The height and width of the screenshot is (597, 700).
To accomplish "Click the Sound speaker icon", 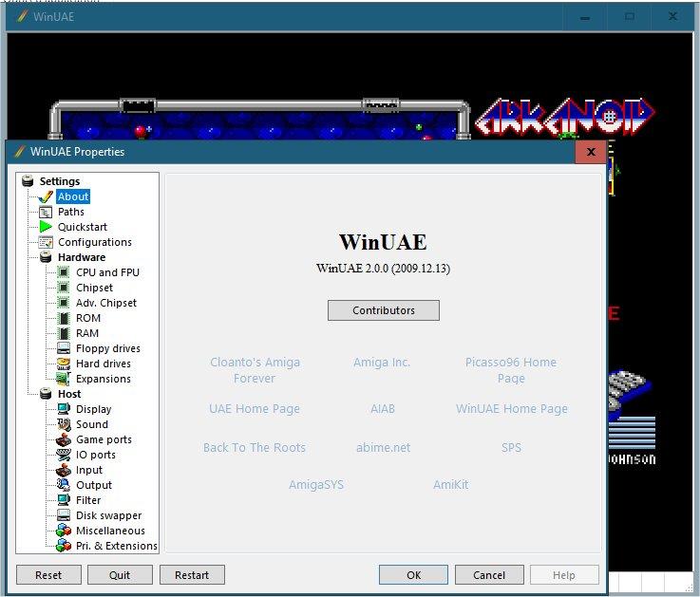I will [64, 424].
